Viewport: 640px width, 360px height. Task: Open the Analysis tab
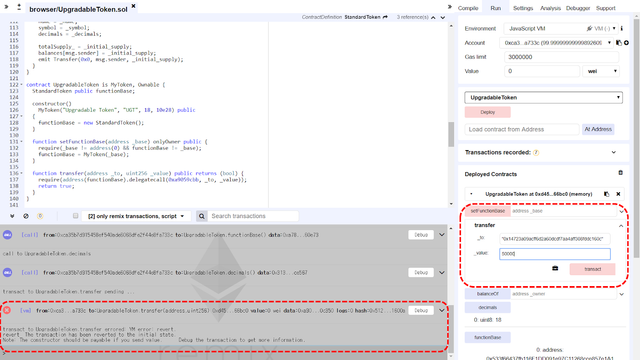550,8
